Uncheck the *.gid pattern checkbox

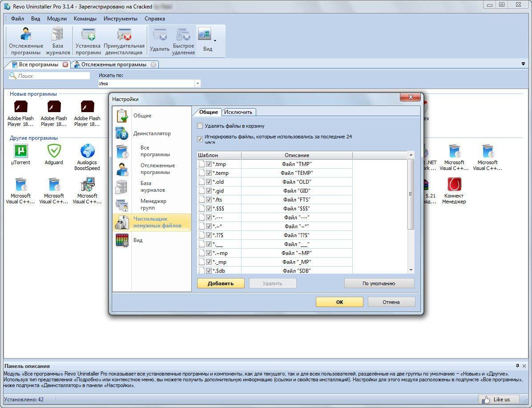click(x=209, y=191)
